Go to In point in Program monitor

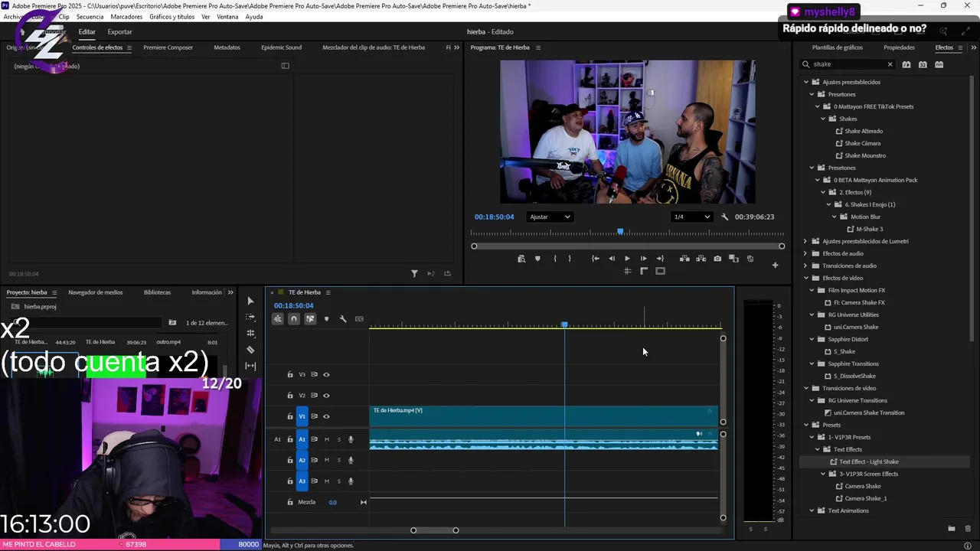click(x=595, y=259)
